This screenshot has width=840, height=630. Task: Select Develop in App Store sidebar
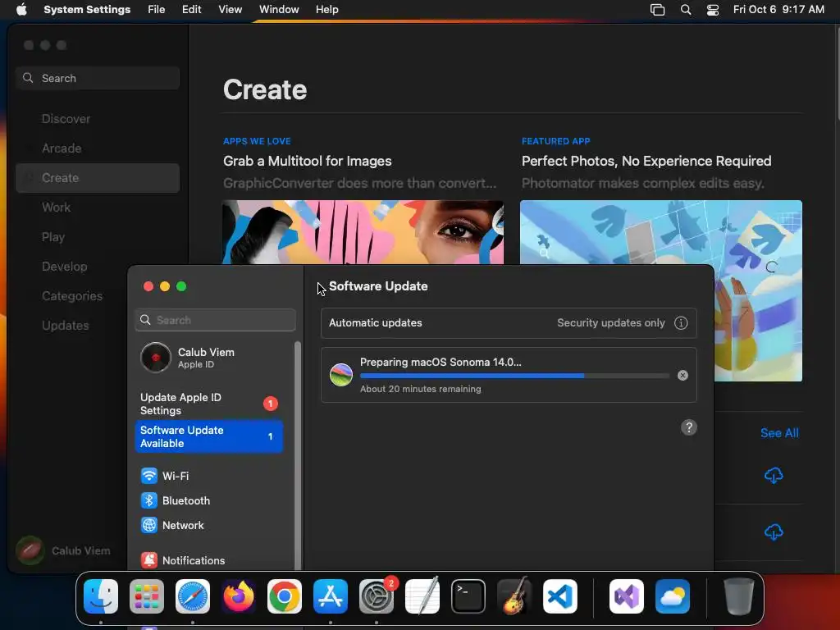[98, 267]
